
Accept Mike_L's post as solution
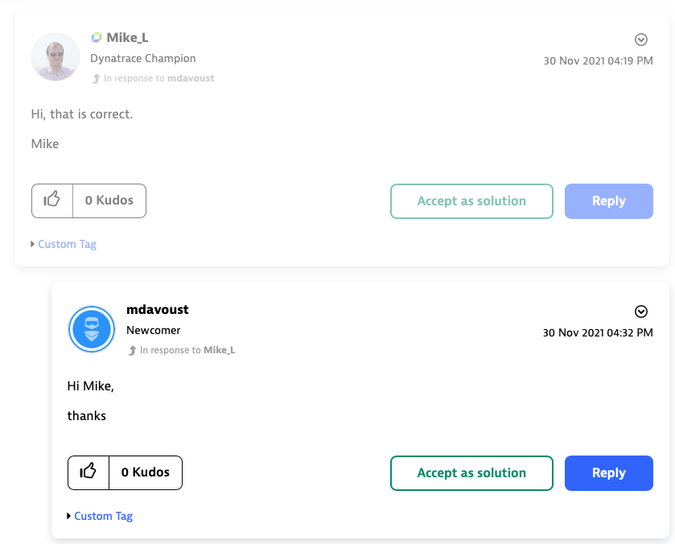[x=471, y=201]
